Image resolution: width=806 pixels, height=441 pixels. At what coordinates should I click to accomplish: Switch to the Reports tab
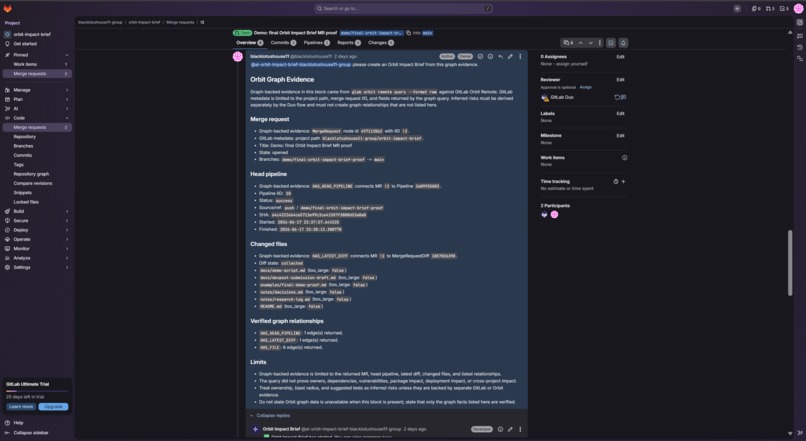(349, 43)
